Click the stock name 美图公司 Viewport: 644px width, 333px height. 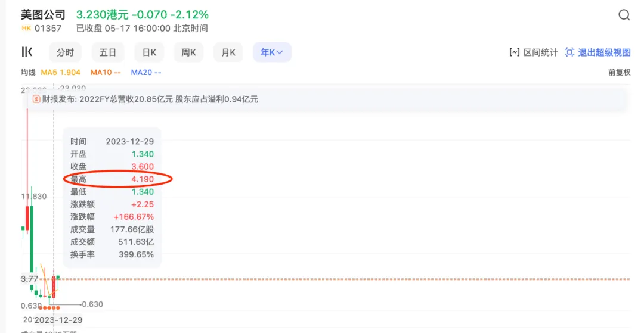(43, 15)
